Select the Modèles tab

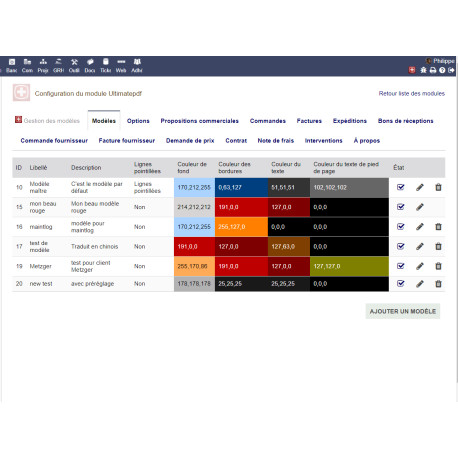click(104, 121)
